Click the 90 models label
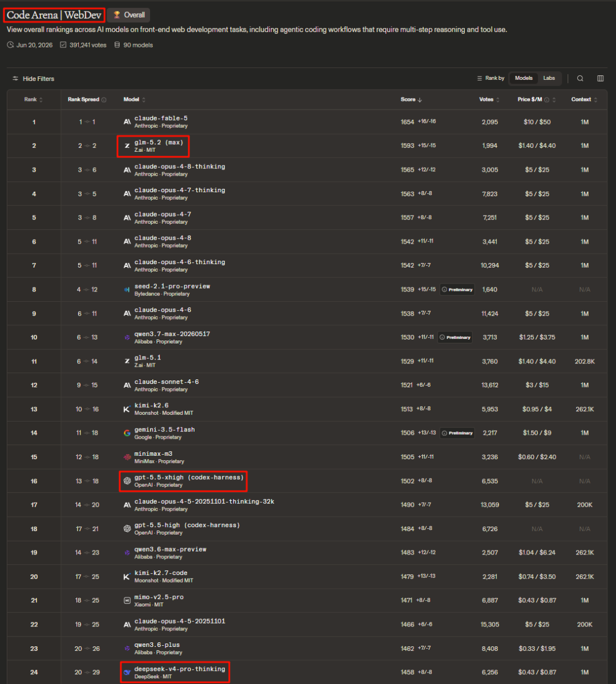This screenshot has width=616, height=684. (138, 45)
